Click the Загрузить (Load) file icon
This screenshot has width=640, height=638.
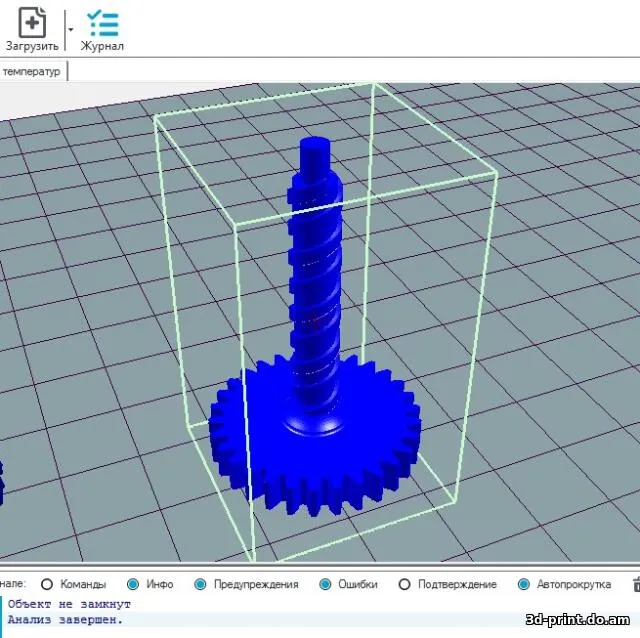click(32, 21)
